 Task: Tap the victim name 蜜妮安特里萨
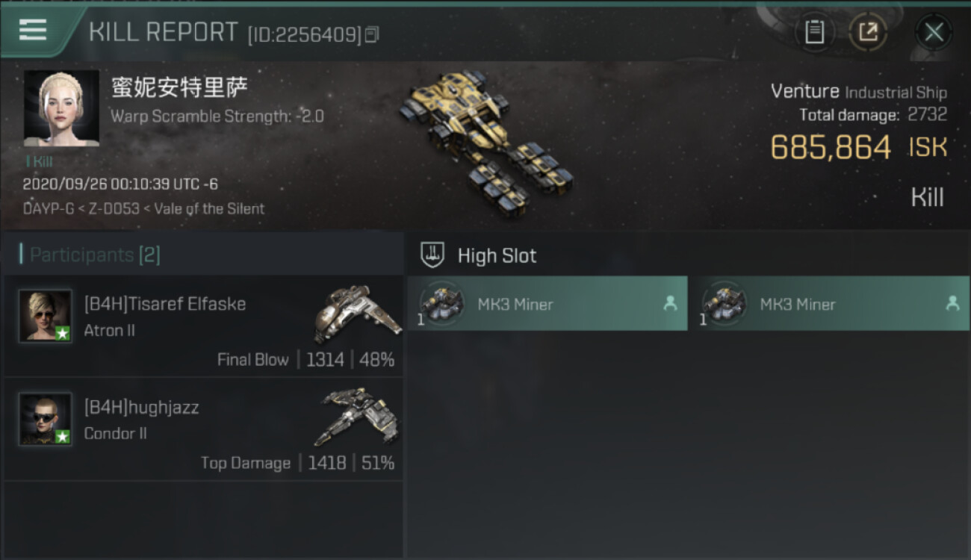coord(180,87)
